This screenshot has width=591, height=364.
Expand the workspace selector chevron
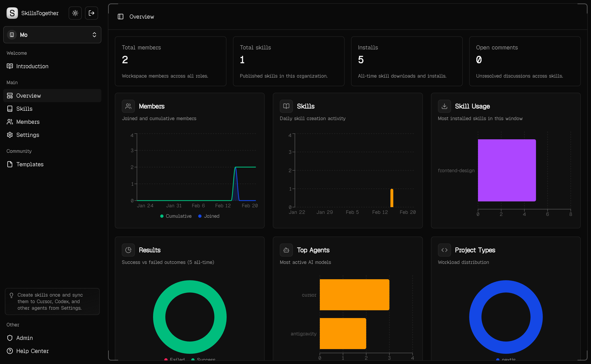(94, 35)
